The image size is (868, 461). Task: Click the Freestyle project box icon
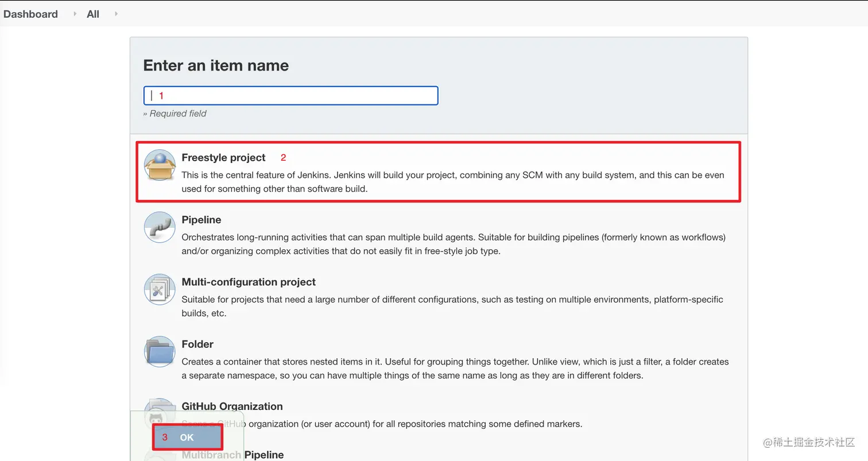pos(160,165)
